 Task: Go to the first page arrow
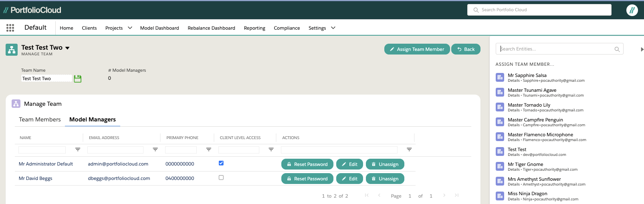coord(367,195)
